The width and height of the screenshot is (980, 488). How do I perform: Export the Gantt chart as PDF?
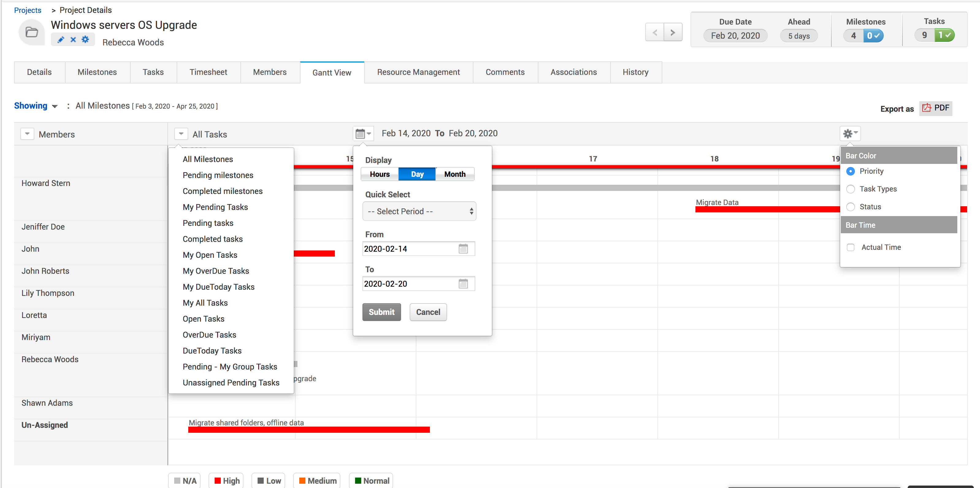click(x=936, y=108)
